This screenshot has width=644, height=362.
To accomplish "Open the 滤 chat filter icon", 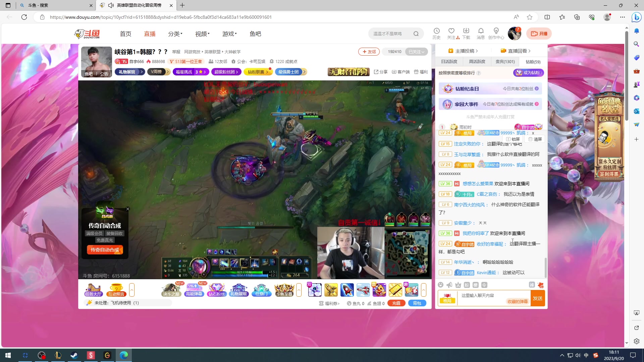I will [x=532, y=285].
